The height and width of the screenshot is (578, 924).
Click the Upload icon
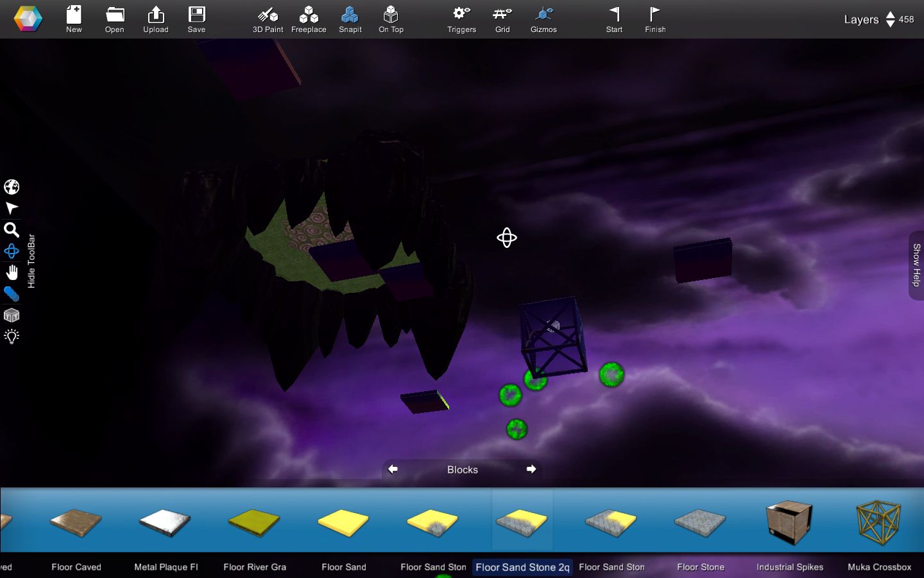[x=156, y=19]
